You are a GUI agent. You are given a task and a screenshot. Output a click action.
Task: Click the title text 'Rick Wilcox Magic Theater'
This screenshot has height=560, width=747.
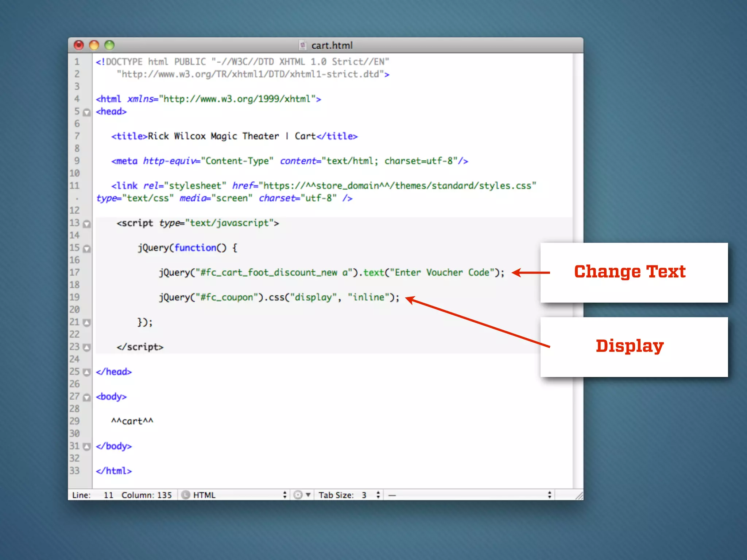coord(213,136)
